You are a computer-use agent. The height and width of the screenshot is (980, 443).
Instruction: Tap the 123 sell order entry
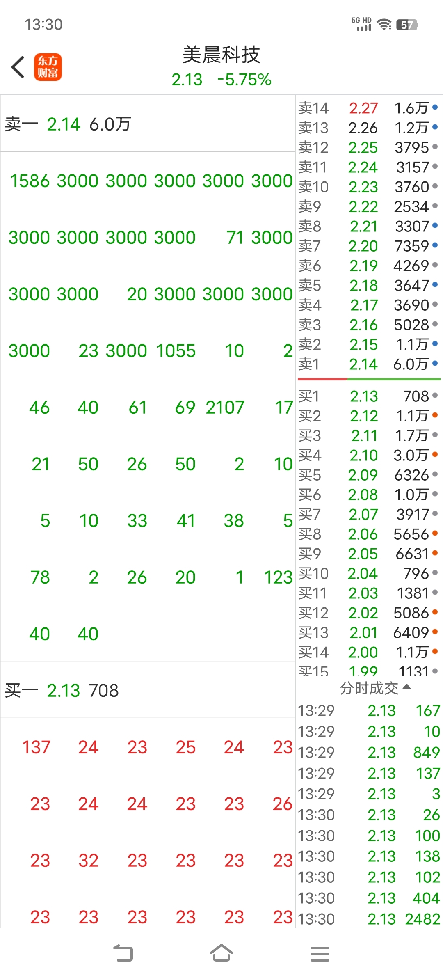pos(278,577)
